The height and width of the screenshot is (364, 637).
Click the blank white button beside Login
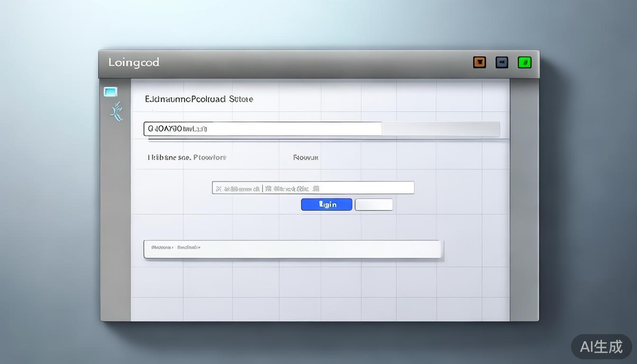[x=373, y=204]
